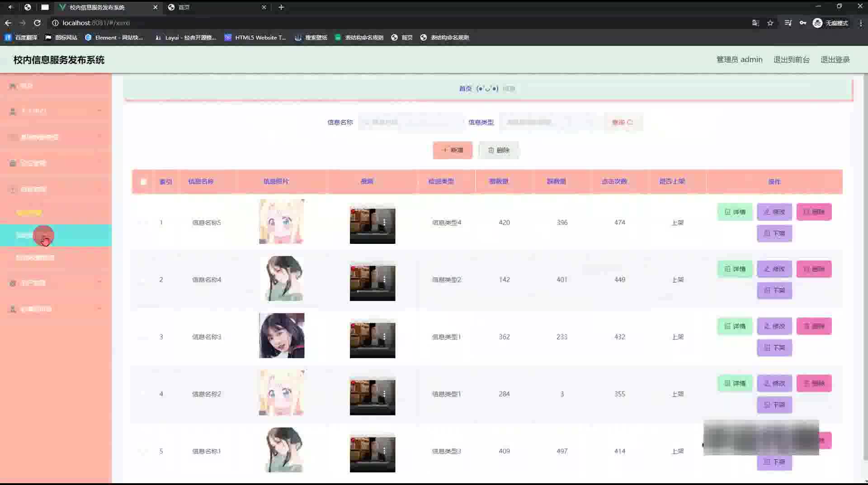Viewport: 868px width, 485px height.
Task: Click into the 信息名称 search input field
Action: tap(411, 122)
